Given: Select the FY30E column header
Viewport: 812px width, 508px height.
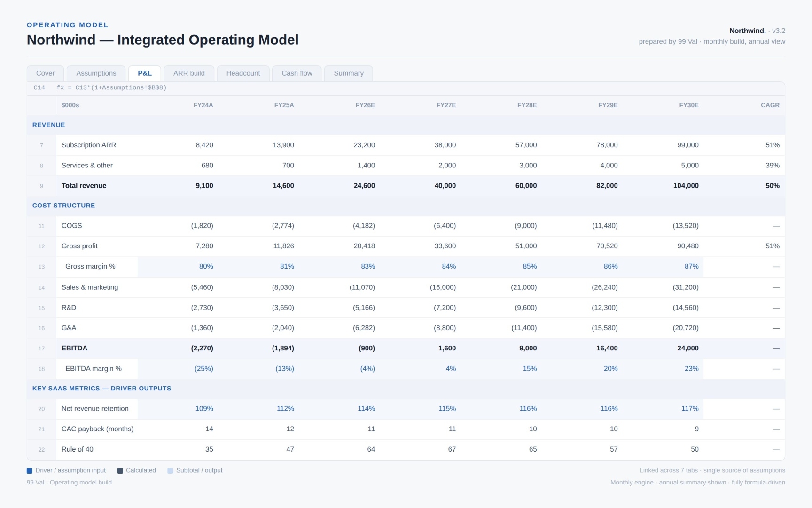Looking at the screenshot, I should 688,105.
